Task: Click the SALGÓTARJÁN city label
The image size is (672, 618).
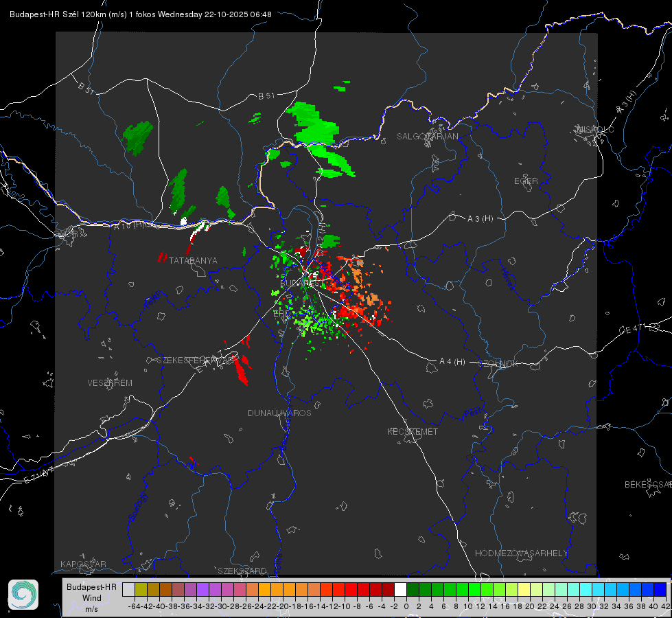Action: 427,137
